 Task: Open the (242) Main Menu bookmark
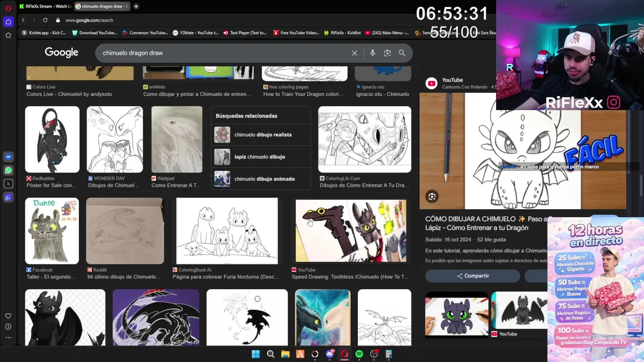tap(386, 33)
